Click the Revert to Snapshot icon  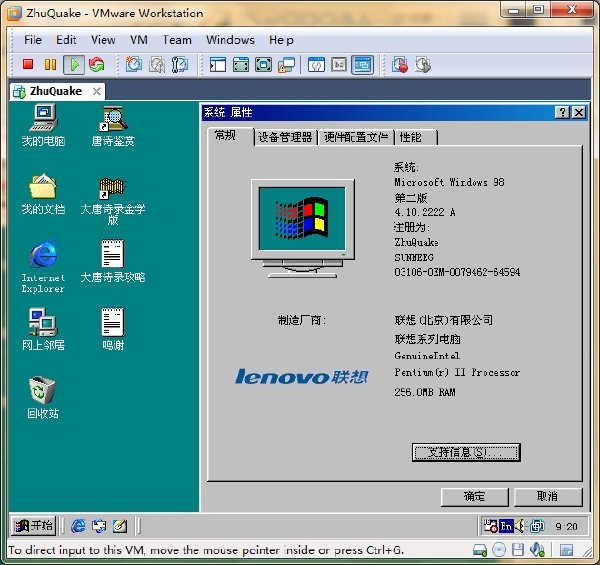point(157,65)
